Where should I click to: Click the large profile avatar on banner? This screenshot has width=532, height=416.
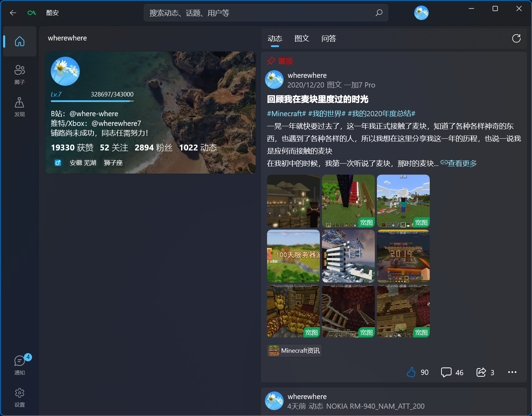coord(65,71)
